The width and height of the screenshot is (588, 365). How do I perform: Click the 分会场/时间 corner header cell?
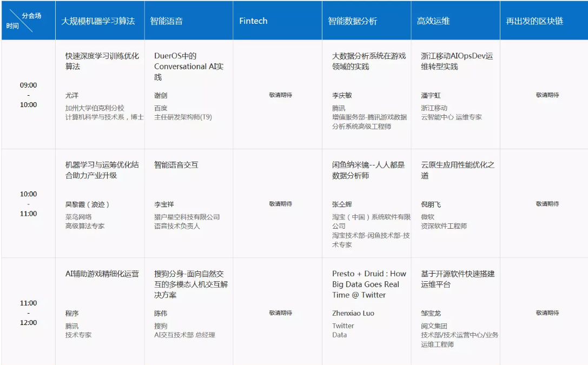click(x=29, y=21)
